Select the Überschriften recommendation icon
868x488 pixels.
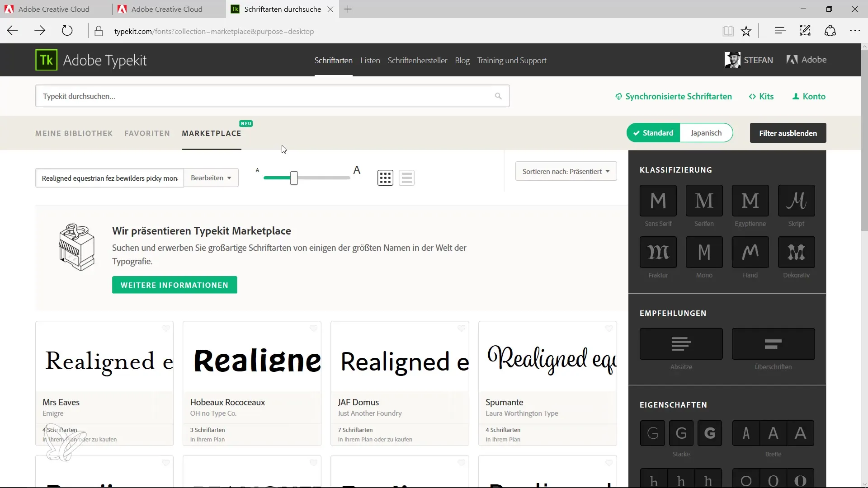pyautogui.click(x=773, y=344)
